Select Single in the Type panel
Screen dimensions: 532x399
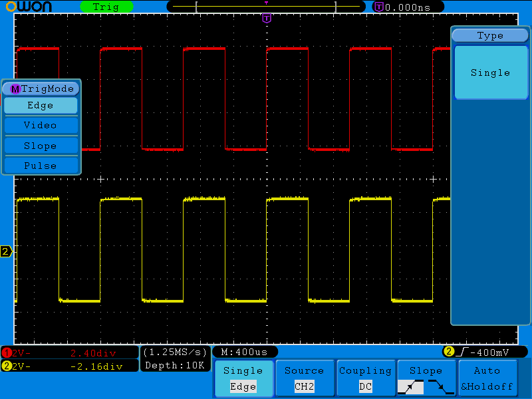pyautogui.click(x=490, y=72)
